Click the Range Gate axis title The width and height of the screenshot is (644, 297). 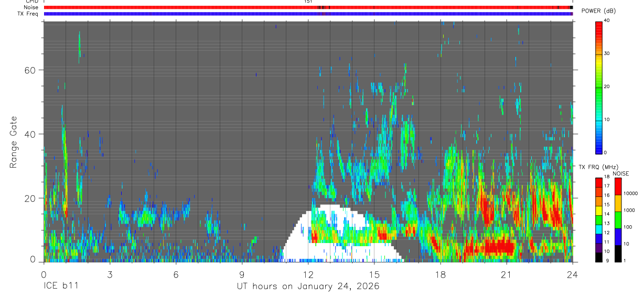[14, 142]
